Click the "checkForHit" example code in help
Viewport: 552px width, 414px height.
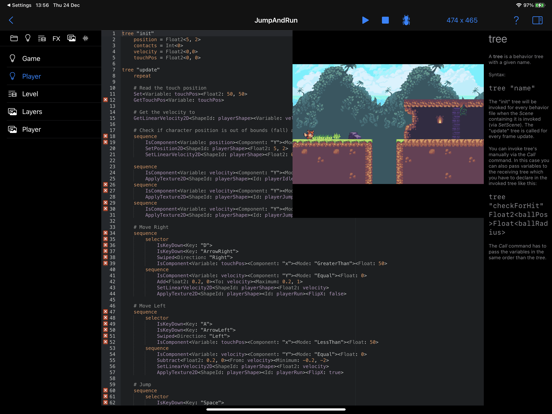point(518,214)
